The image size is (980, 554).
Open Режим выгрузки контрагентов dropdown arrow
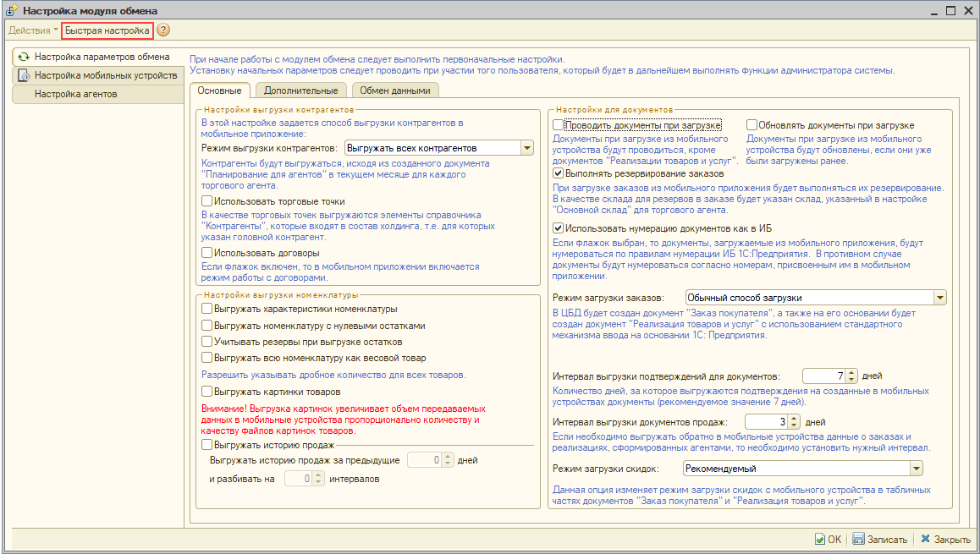click(x=527, y=148)
